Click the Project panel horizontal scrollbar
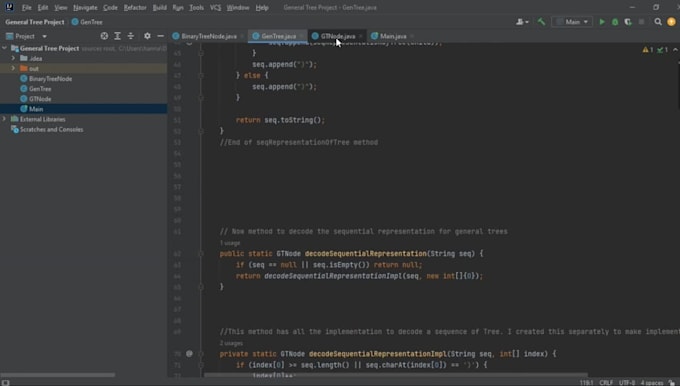This screenshot has height=386, width=680. pyautogui.click(x=58, y=375)
